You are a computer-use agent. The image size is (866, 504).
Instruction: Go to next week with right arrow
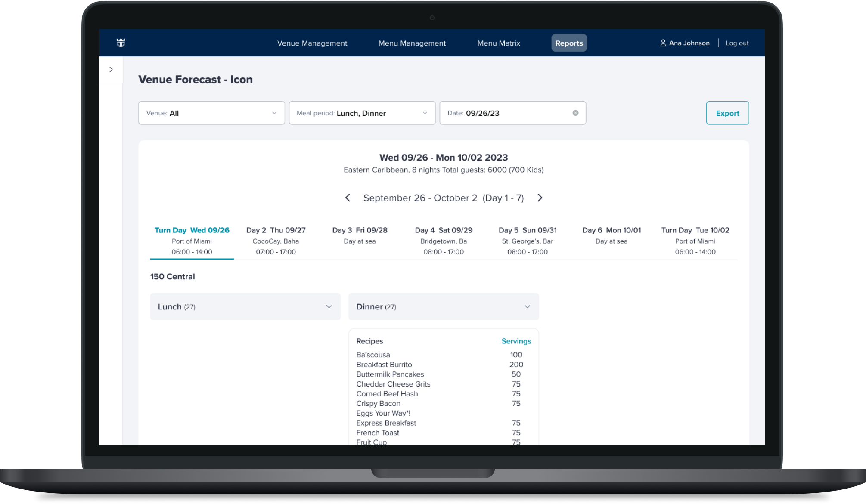click(540, 198)
